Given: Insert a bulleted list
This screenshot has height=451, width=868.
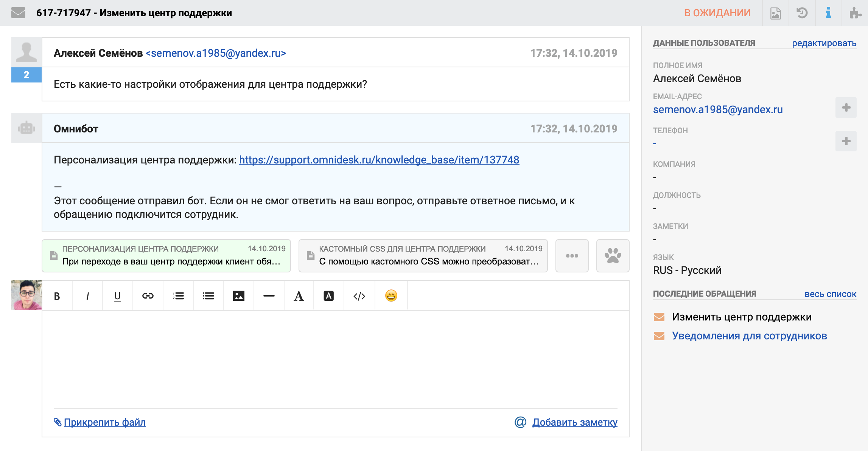Looking at the screenshot, I should [x=208, y=296].
